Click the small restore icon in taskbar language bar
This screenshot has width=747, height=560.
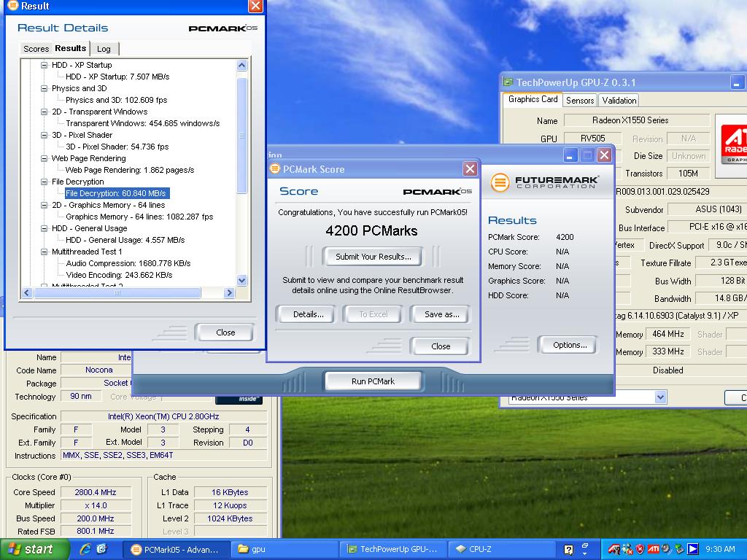pos(585,545)
